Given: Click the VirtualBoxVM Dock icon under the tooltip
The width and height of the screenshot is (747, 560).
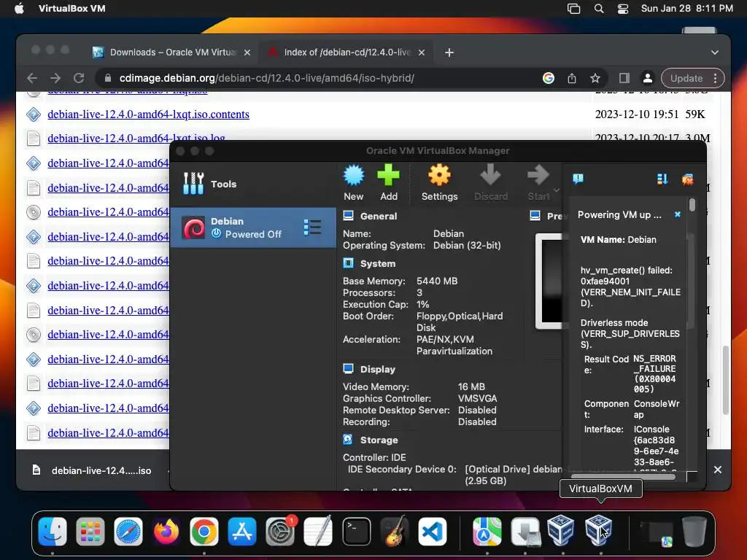Looking at the screenshot, I should tap(598, 531).
